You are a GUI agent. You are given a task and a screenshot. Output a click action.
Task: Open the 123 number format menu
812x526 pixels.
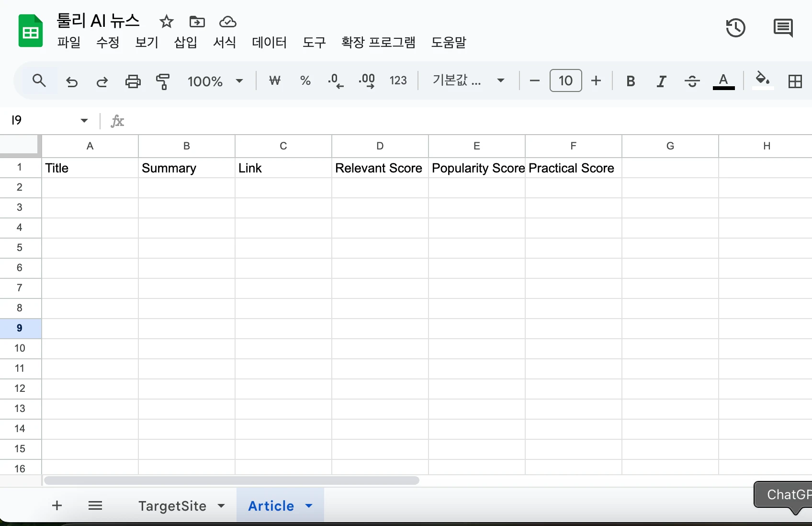click(x=398, y=80)
